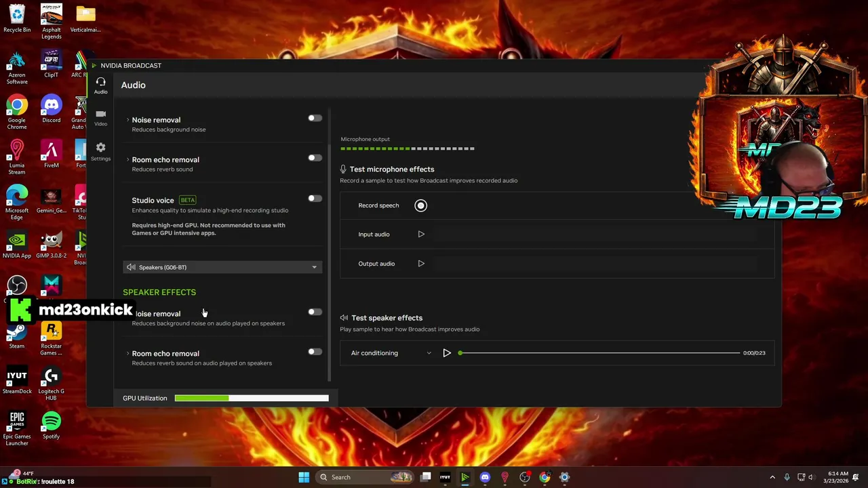The image size is (868, 488).
Task: Open the Air conditioning sample dropdown
Action: tap(391, 352)
